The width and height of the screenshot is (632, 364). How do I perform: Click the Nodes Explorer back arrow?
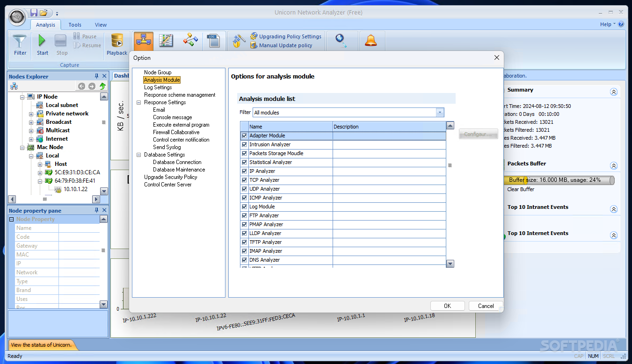coord(81,86)
